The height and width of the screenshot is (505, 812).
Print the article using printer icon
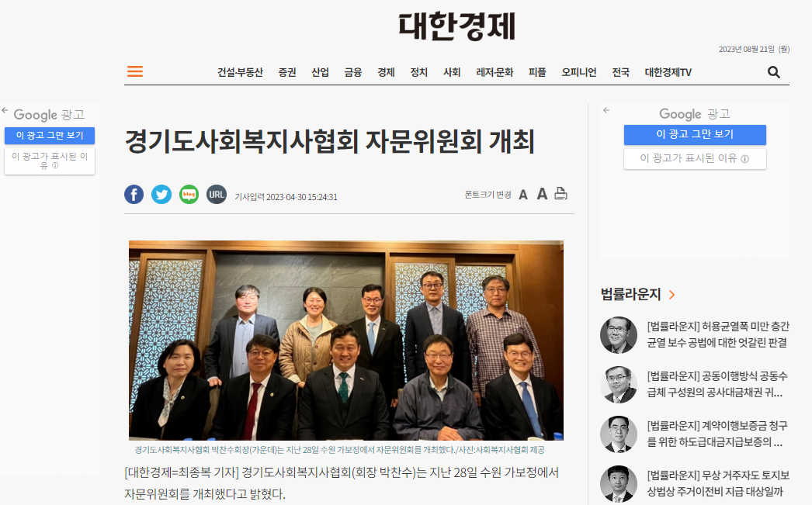(x=560, y=193)
